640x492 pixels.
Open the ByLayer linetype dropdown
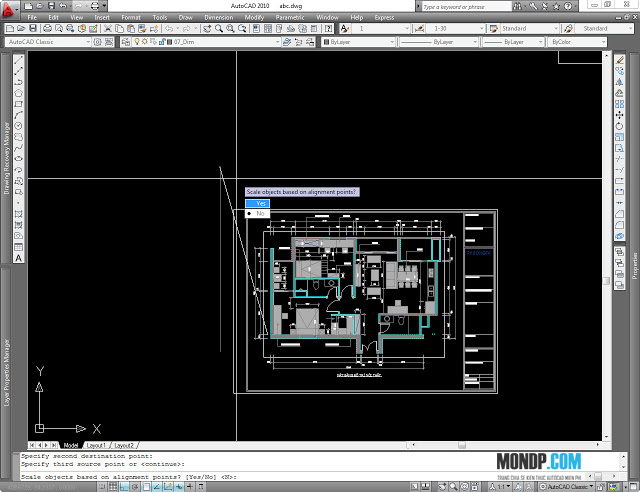pyautogui.click(x=438, y=42)
